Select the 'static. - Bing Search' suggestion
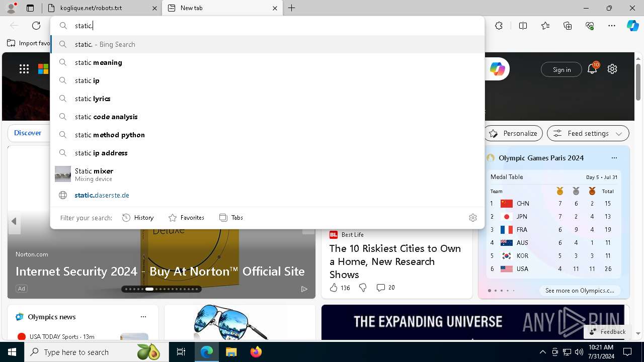This screenshot has width=644, height=362. coord(267,44)
